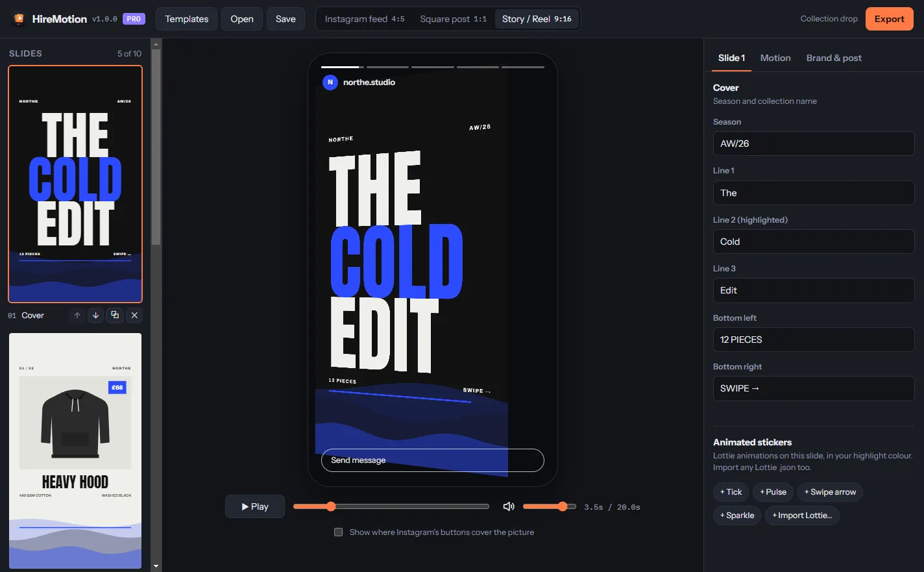924x572 pixels.
Task: Click the playback timeline slider
Action: pyautogui.click(x=391, y=506)
